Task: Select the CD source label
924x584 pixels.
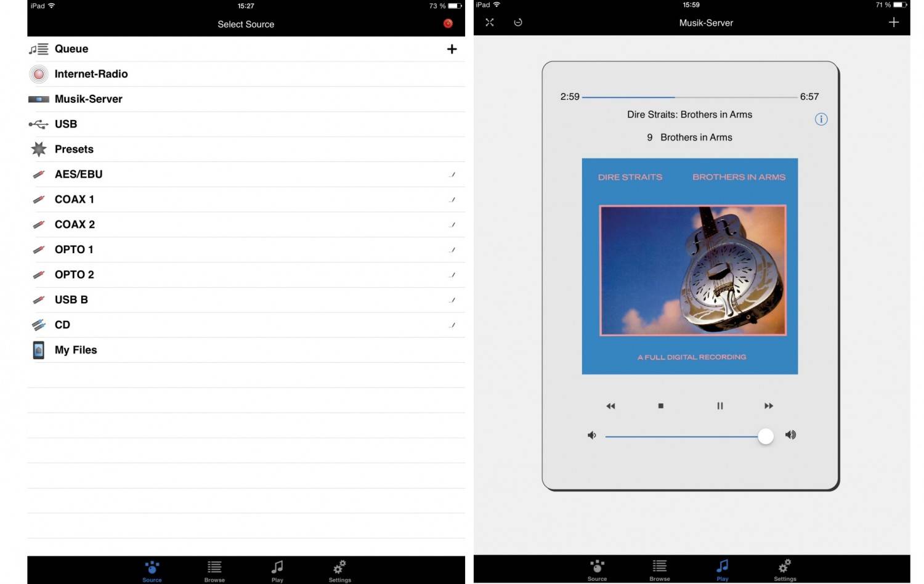Action: [62, 325]
